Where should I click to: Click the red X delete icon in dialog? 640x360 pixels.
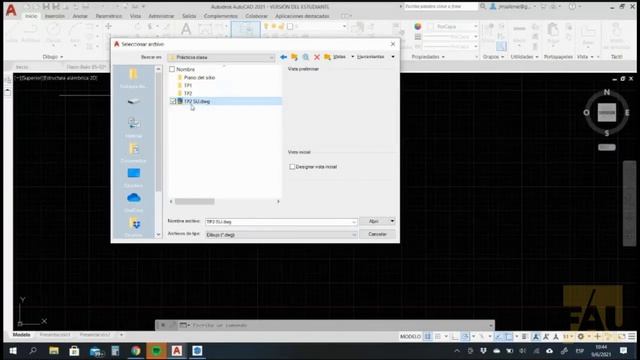(x=317, y=57)
